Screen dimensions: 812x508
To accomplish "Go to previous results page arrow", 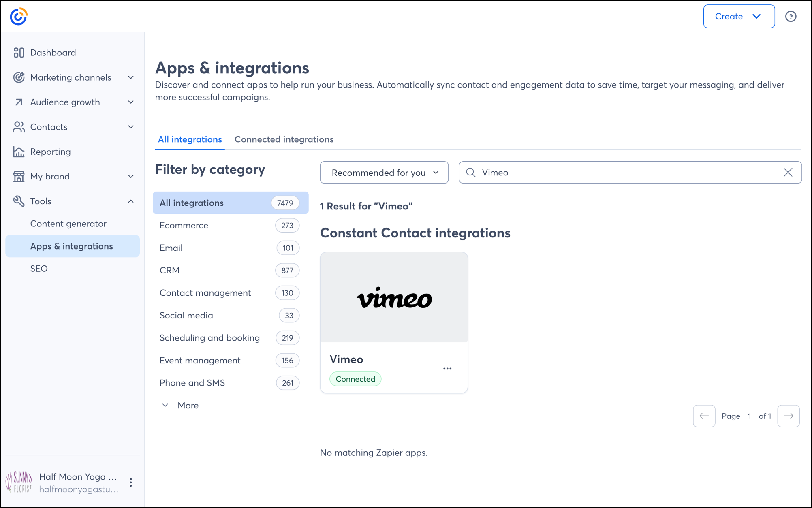I will (704, 416).
